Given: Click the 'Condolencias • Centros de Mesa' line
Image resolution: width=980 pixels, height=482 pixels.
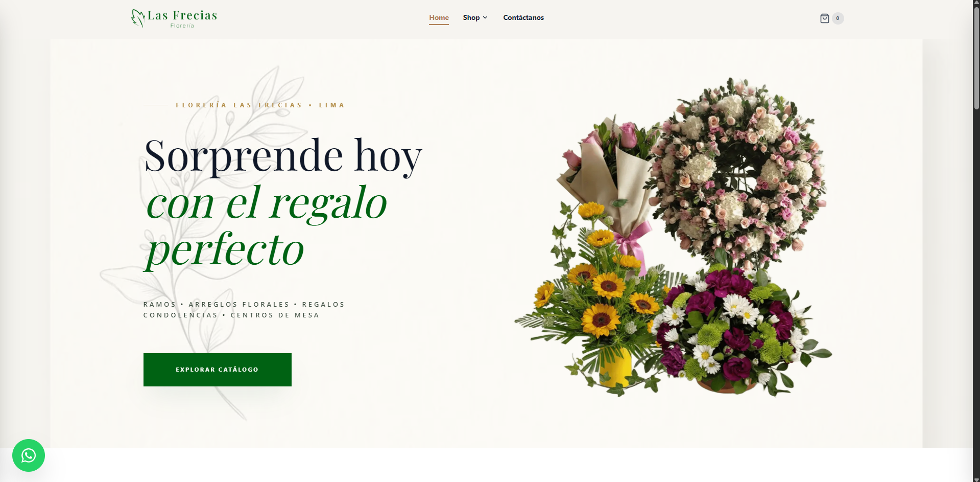Looking at the screenshot, I should [x=231, y=315].
